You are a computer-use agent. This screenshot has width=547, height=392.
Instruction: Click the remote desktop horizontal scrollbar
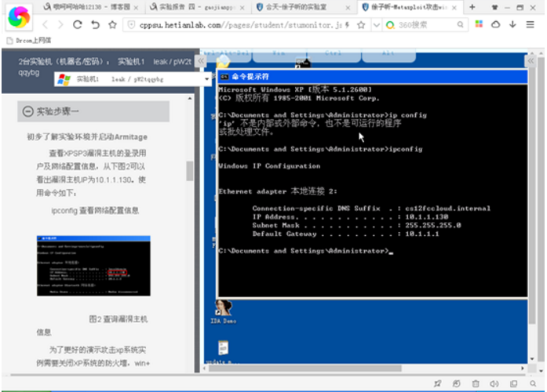pyautogui.click(x=305, y=368)
